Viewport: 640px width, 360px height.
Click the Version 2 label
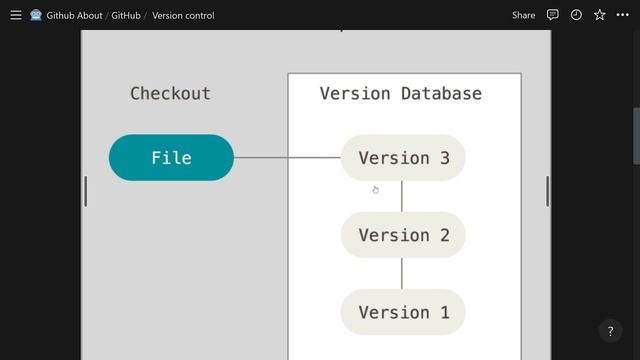pos(404,235)
